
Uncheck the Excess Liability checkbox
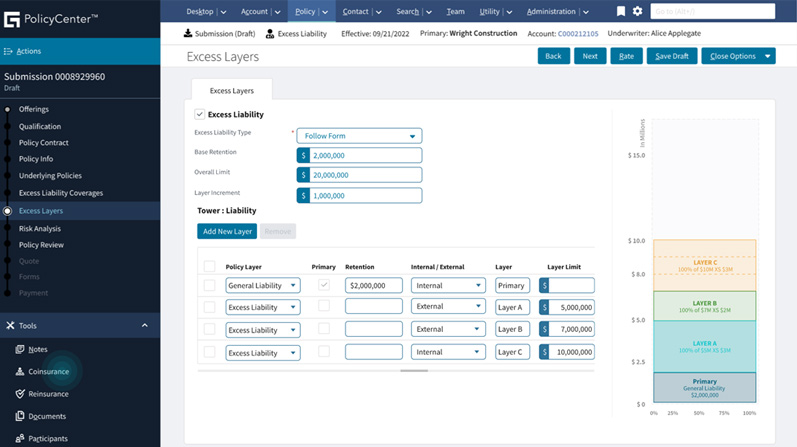[199, 115]
